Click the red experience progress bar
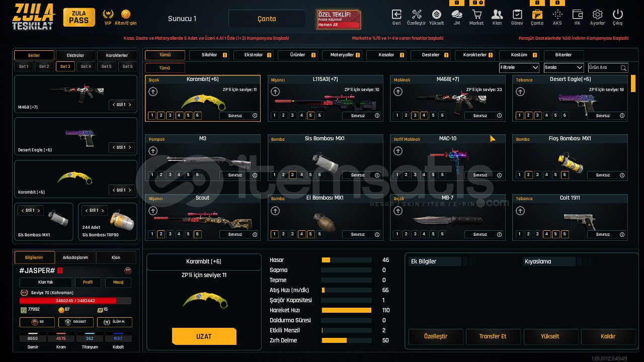The height and width of the screenshot is (362, 644). point(75,301)
